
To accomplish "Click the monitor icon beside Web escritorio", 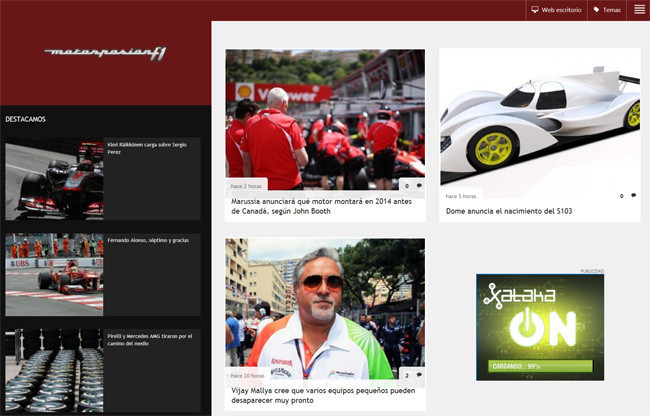I will [535, 9].
